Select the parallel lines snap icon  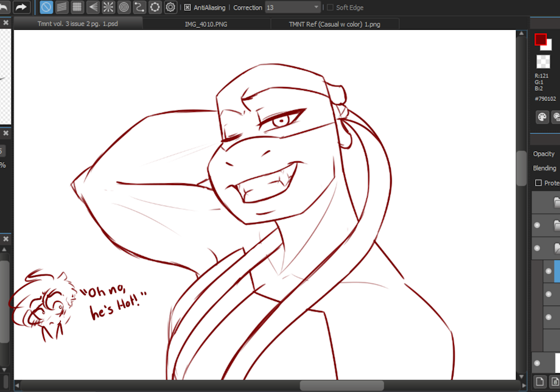[x=62, y=7]
